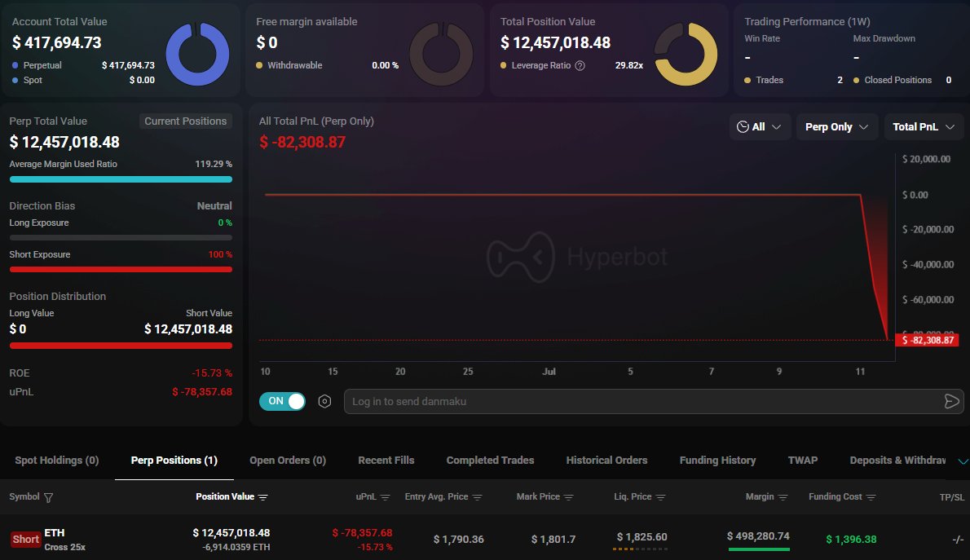
Task: Sort by uPnL column icon
Action: [386, 497]
